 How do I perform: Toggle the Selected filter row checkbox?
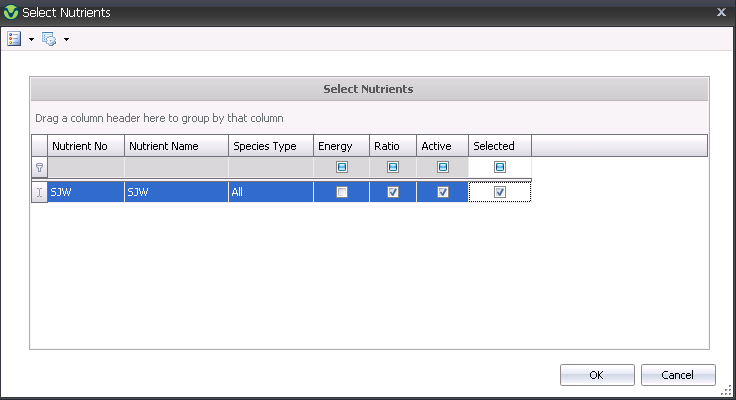point(500,167)
